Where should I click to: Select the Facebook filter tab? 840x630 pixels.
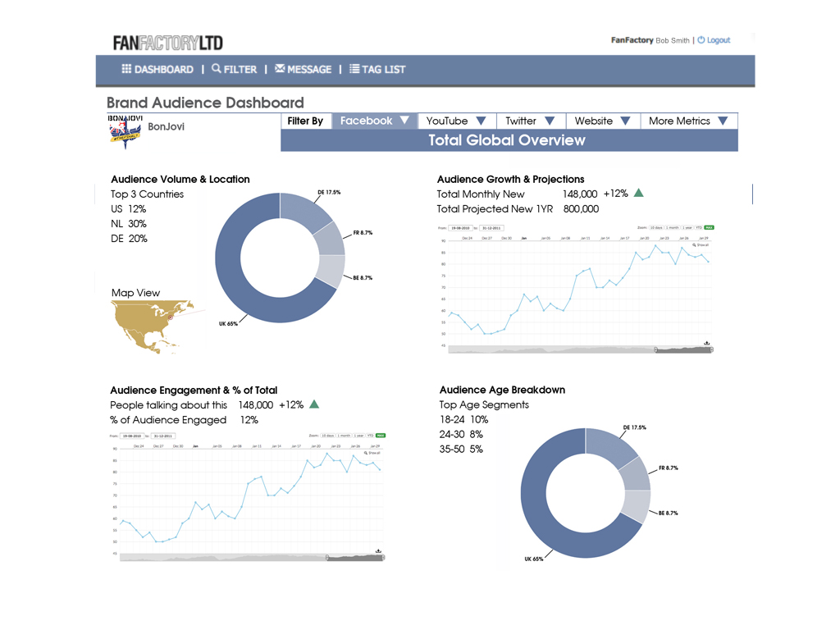click(x=374, y=121)
